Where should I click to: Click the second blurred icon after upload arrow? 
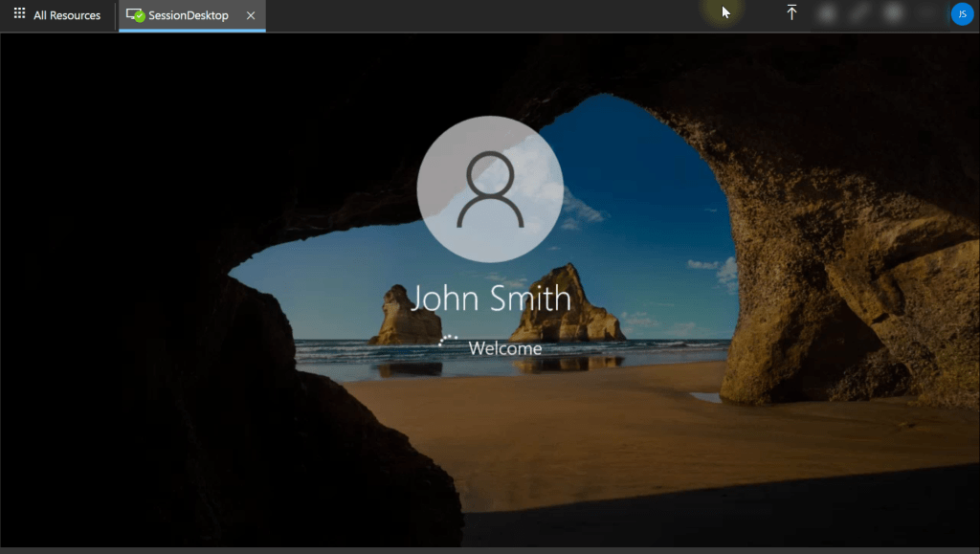click(x=860, y=13)
